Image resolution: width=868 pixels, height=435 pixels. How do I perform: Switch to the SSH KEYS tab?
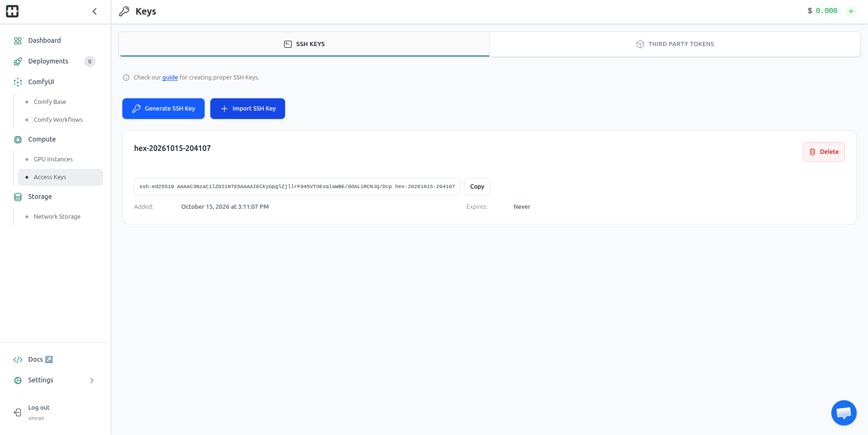304,44
